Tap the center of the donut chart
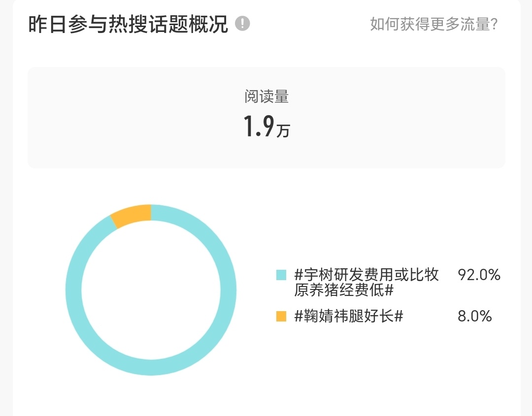This screenshot has width=532, height=416. tap(151, 290)
